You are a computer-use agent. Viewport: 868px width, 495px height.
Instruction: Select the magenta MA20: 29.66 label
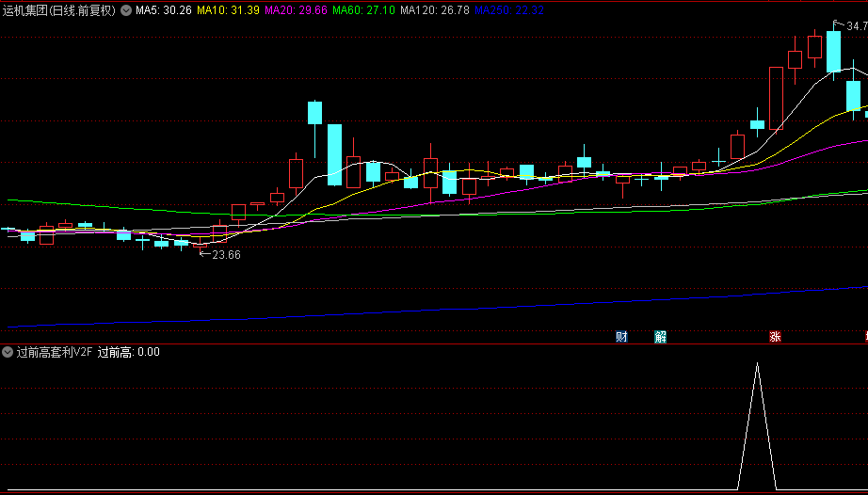[297, 10]
